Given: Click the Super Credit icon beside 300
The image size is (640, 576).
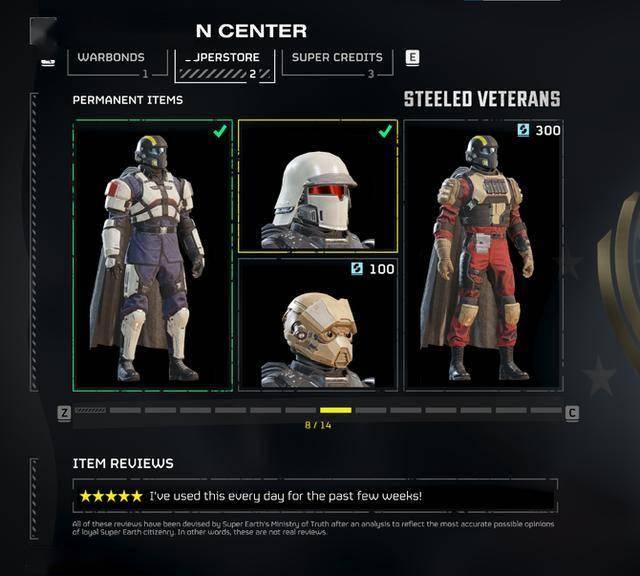Looking at the screenshot, I should [523, 130].
